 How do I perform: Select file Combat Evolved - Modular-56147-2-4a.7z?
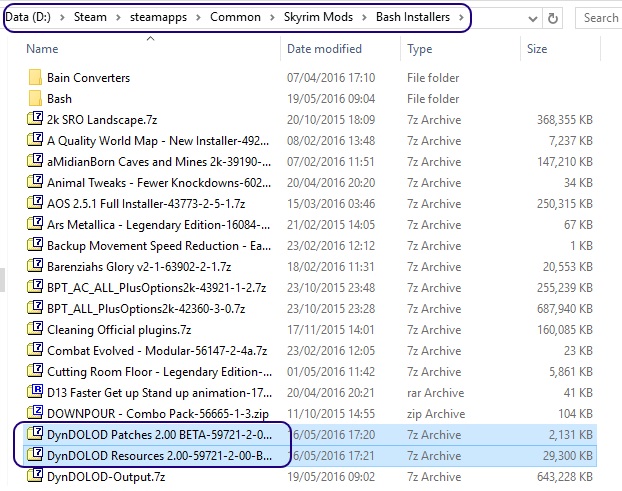coord(157,351)
